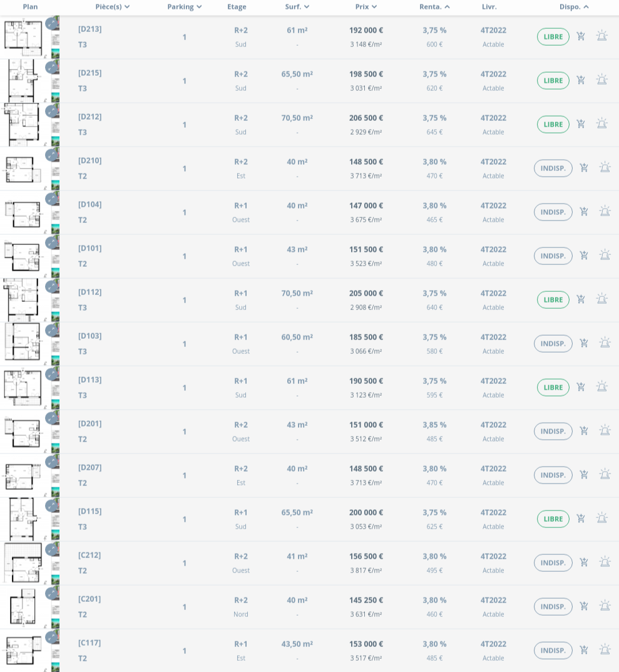Set an alert on lot D215
The image size is (619, 672).
[601, 80]
